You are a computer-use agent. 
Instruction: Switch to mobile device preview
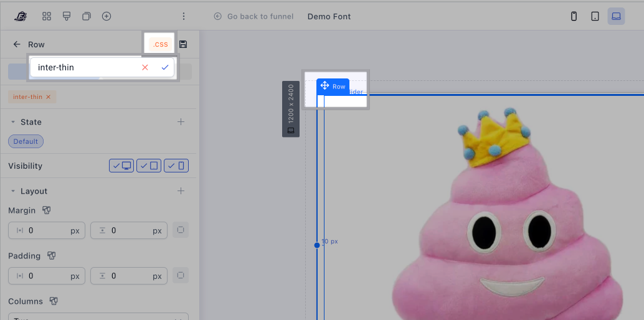(574, 16)
